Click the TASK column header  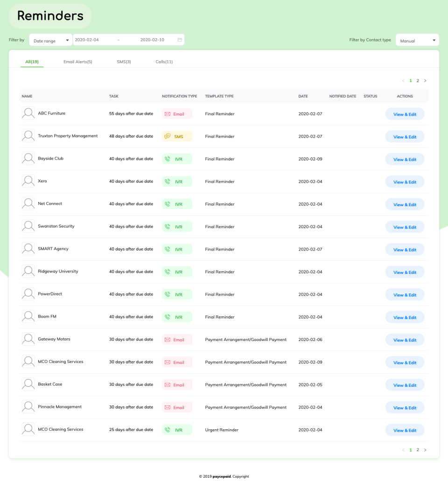pyautogui.click(x=113, y=96)
